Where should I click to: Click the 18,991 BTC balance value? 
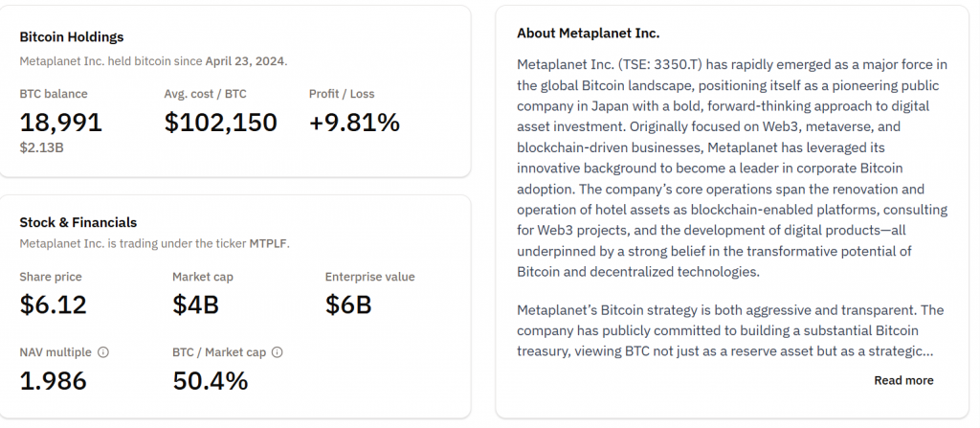[x=60, y=123]
